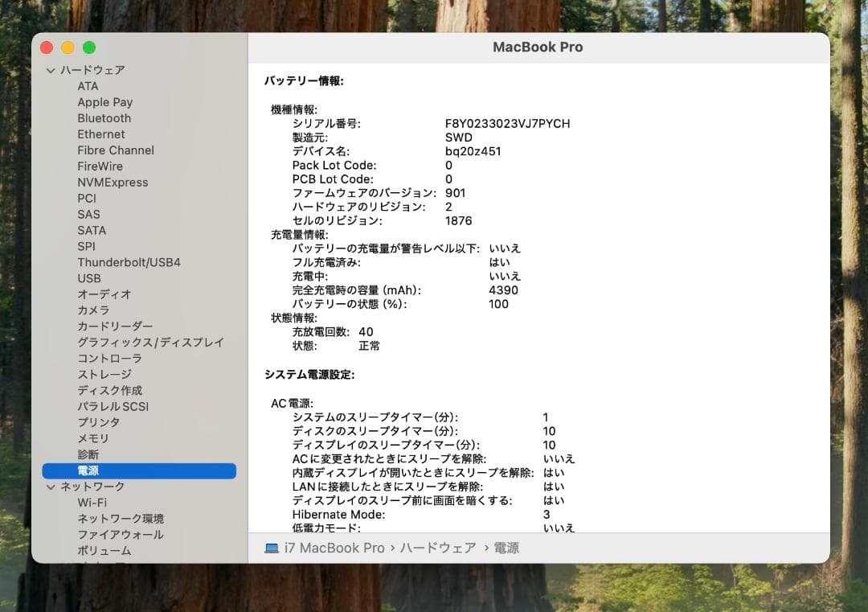Collapse the ハードウェア section in the sidebar
Image resolution: width=868 pixels, height=612 pixels.
[x=51, y=70]
